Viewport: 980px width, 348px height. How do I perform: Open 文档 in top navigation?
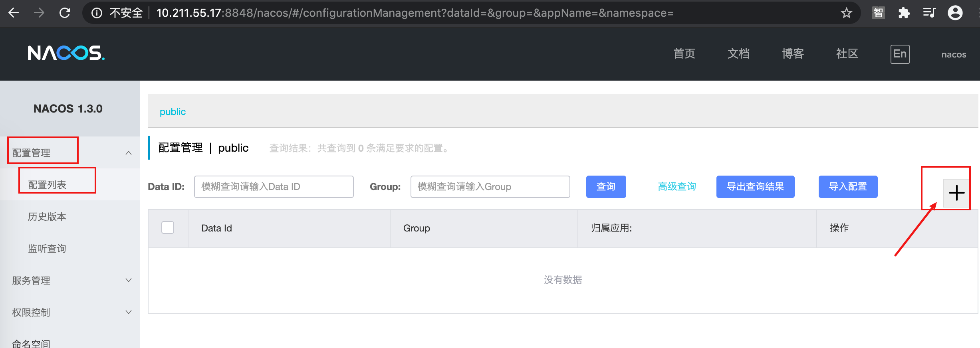(x=738, y=53)
